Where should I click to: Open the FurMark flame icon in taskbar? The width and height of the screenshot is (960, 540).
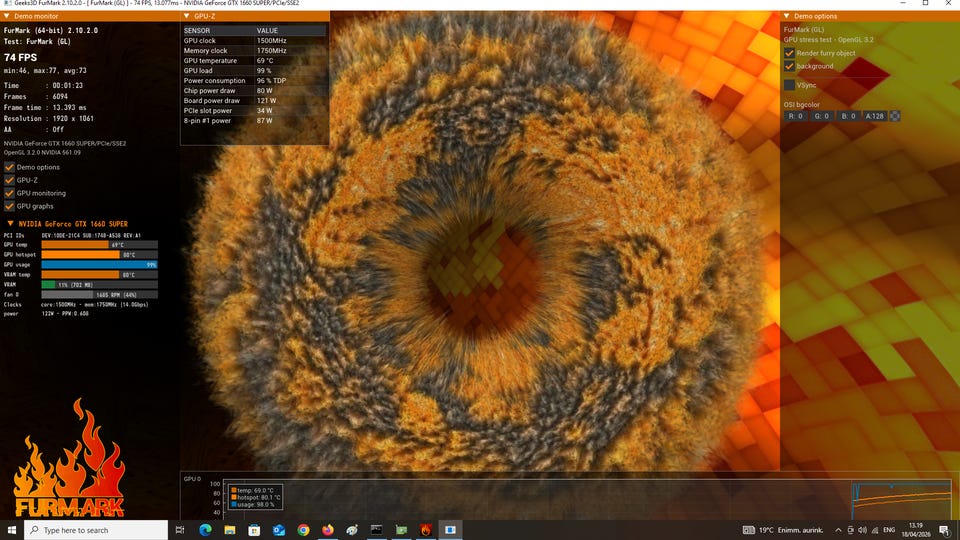click(425, 530)
